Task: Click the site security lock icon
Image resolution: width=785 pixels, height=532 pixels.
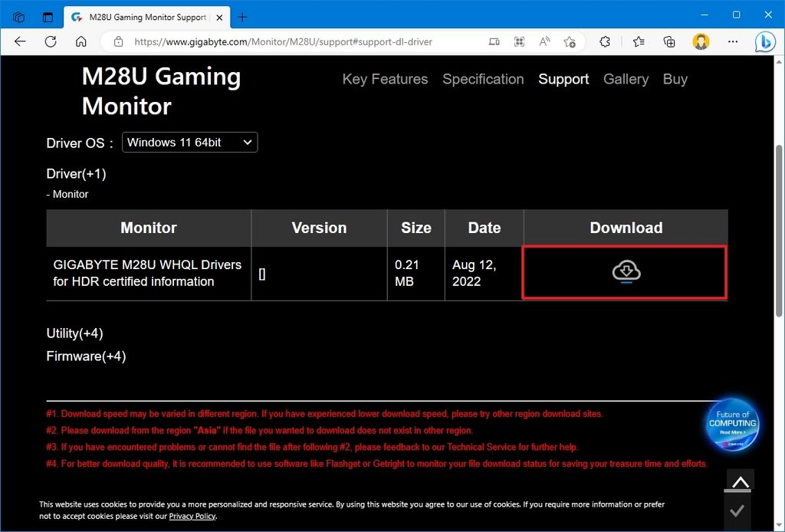Action: pyautogui.click(x=118, y=41)
